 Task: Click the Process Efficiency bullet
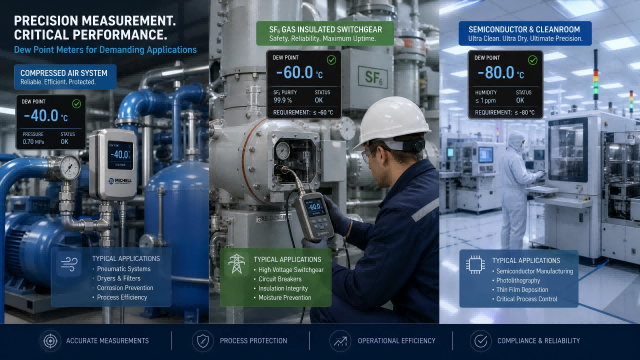tap(120, 298)
